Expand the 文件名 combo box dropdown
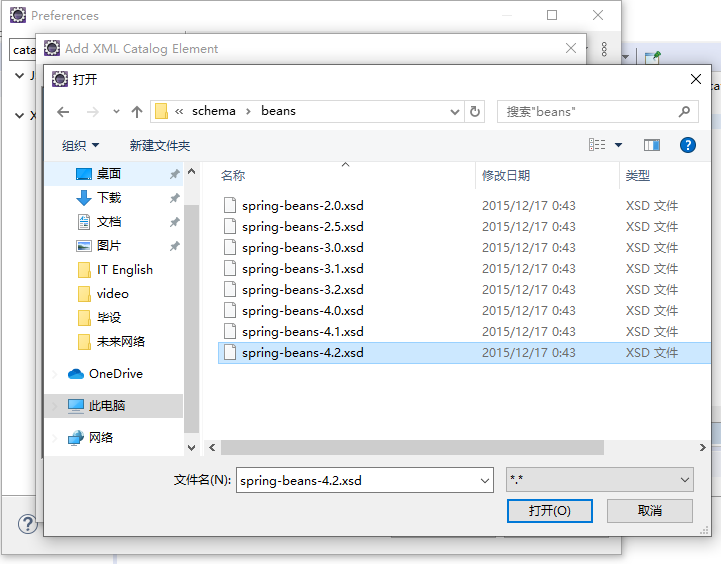Screen dimensions: 721x564 [485, 480]
